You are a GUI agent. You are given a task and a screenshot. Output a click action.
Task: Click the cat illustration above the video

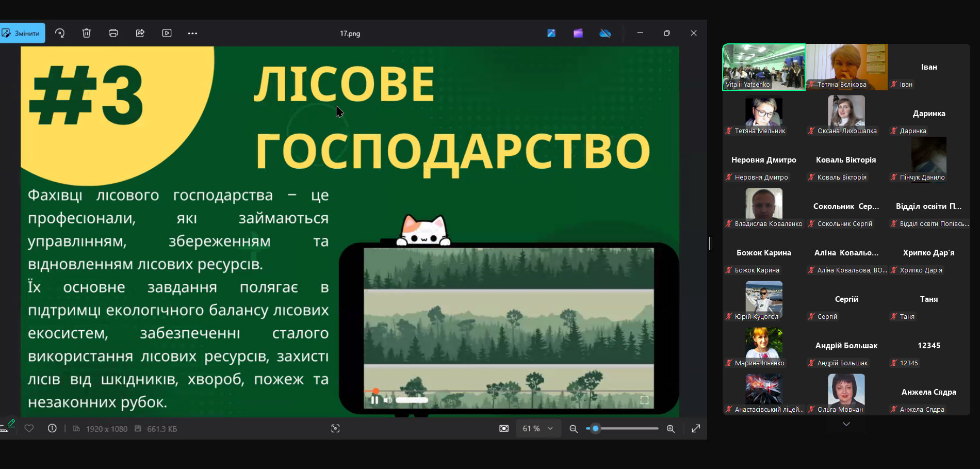coord(423,230)
